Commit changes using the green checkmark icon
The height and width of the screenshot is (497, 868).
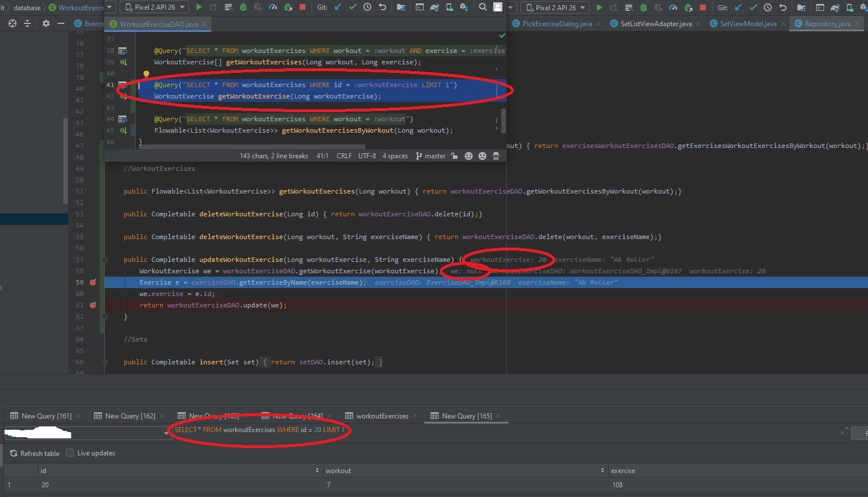tap(353, 8)
